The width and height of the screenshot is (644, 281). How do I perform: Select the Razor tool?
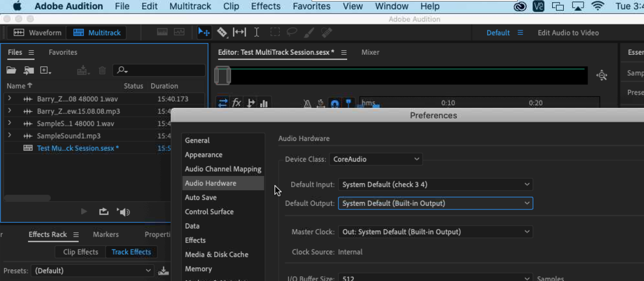(222, 32)
